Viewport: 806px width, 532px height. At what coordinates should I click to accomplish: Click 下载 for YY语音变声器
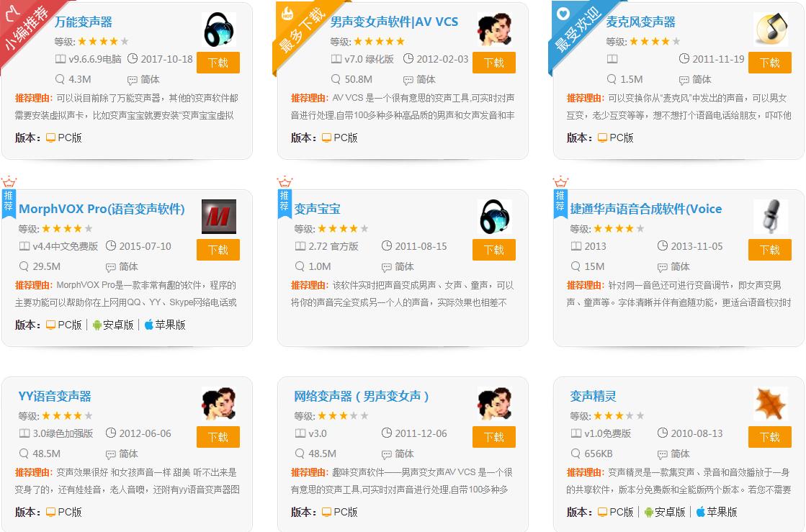click(218, 437)
